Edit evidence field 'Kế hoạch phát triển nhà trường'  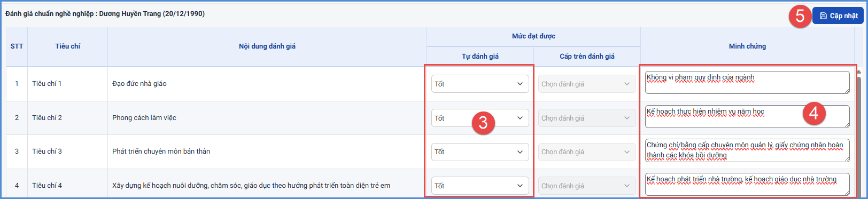(747, 185)
